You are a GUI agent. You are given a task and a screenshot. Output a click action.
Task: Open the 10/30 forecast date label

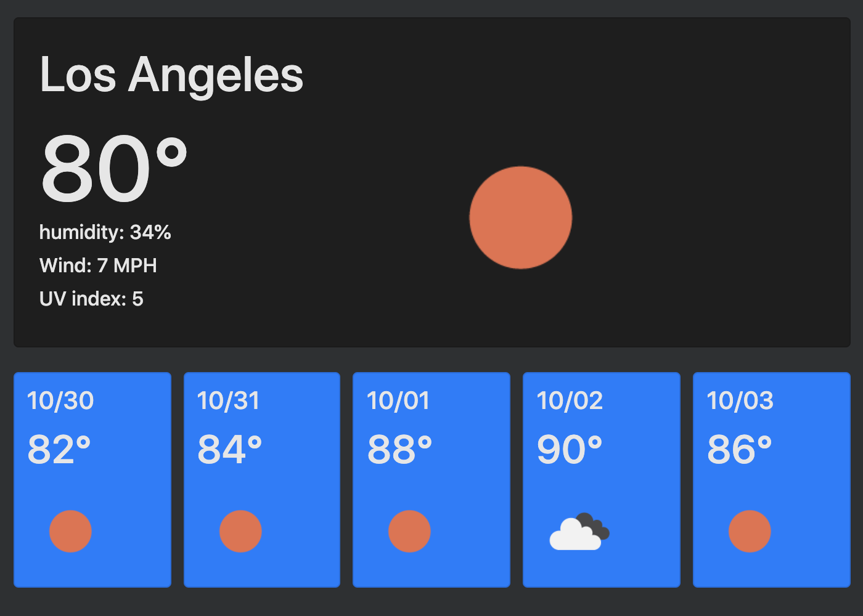pyautogui.click(x=60, y=401)
